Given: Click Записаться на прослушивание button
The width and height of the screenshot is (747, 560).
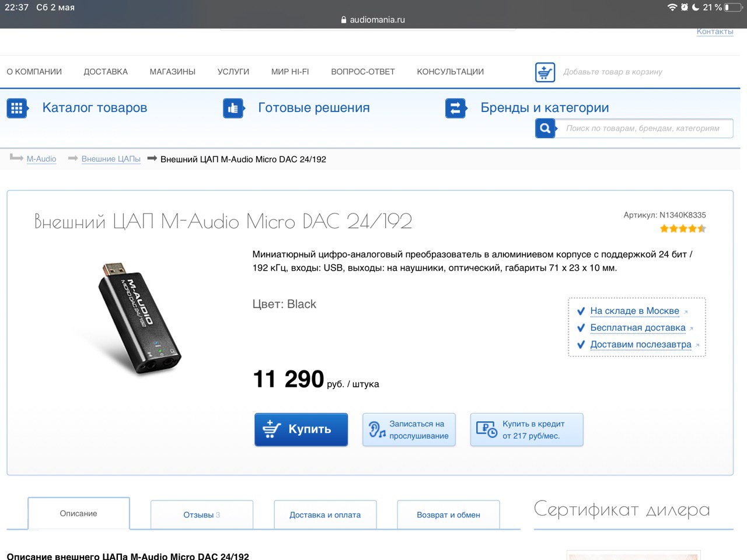Looking at the screenshot, I should point(409,430).
